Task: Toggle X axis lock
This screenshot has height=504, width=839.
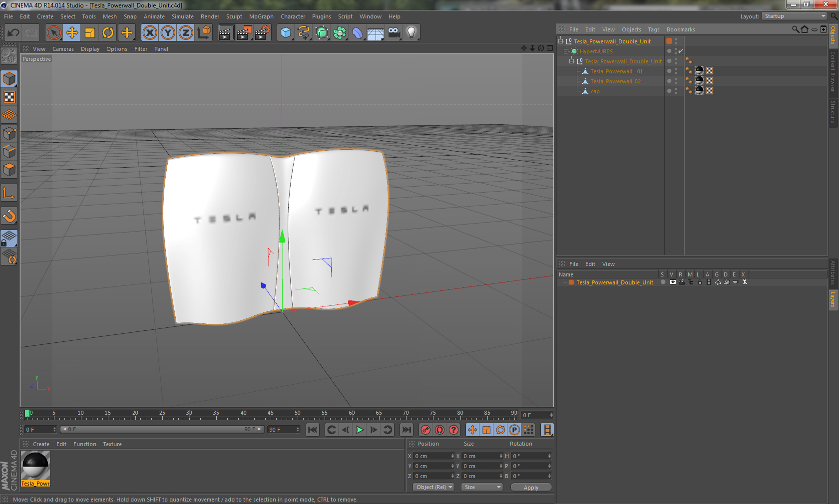Action: [x=149, y=33]
